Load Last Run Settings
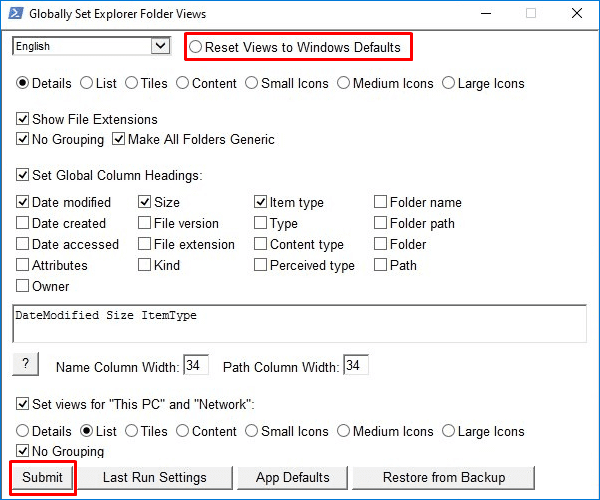Screen dimensions: 600x500 [155, 477]
